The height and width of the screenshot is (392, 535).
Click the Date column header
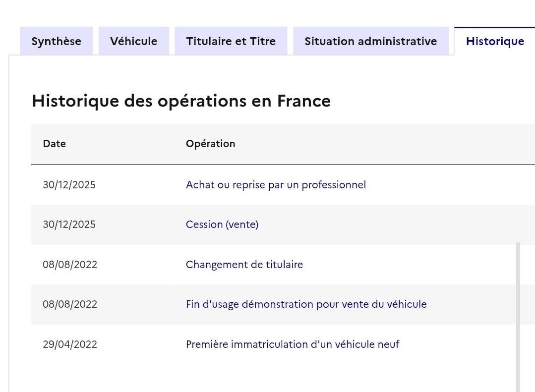55,144
